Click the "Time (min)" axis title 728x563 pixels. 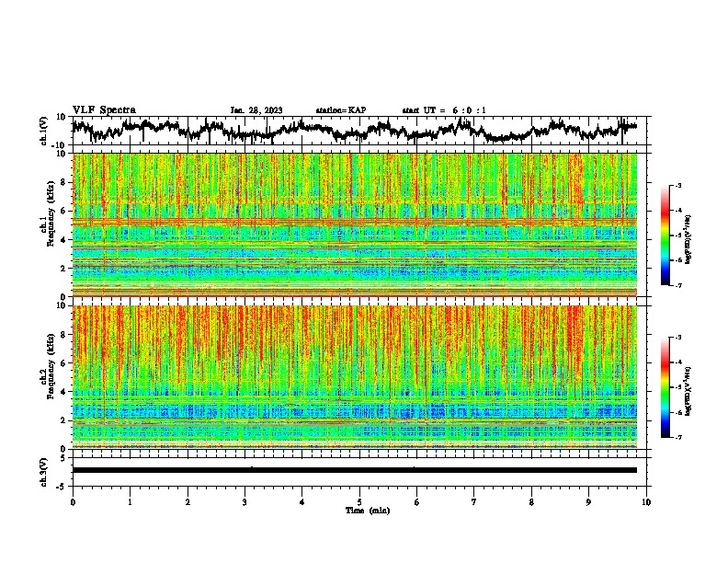(x=368, y=511)
